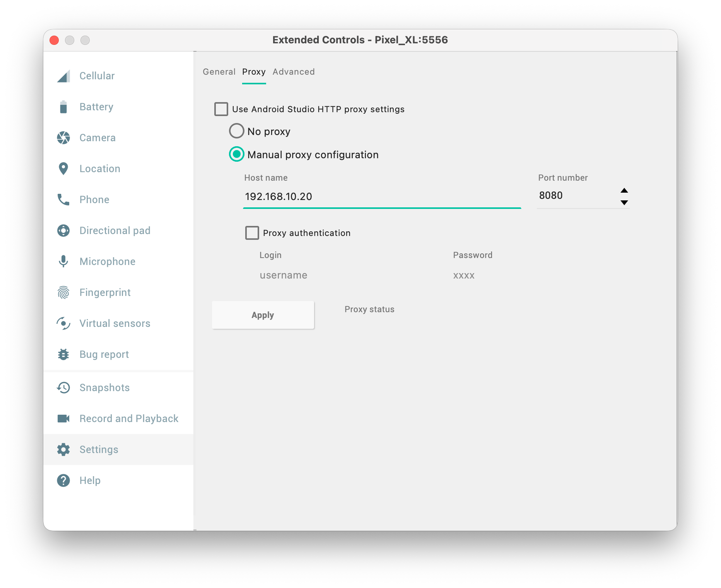Decrease port number with down arrow
Image resolution: width=721 pixels, height=588 pixels.
[624, 202]
